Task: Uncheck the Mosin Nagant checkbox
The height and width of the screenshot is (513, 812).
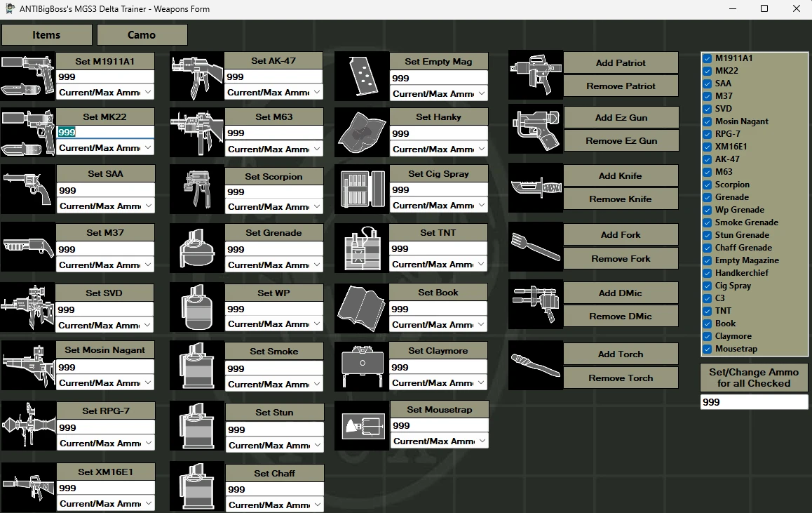Action: click(708, 121)
